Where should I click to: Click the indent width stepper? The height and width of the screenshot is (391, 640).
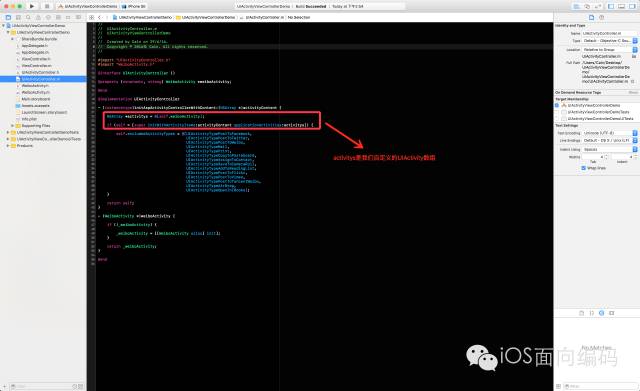click(636, 157)
